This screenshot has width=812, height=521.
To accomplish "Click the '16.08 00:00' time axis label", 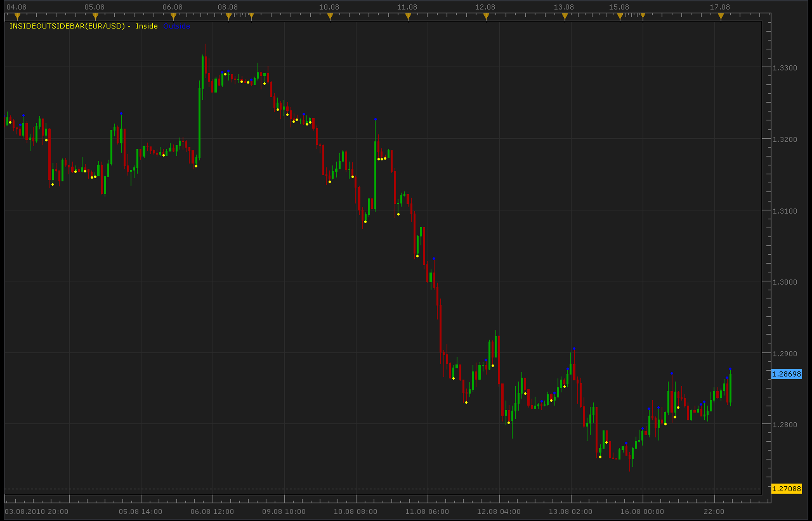I will [643, 511].
